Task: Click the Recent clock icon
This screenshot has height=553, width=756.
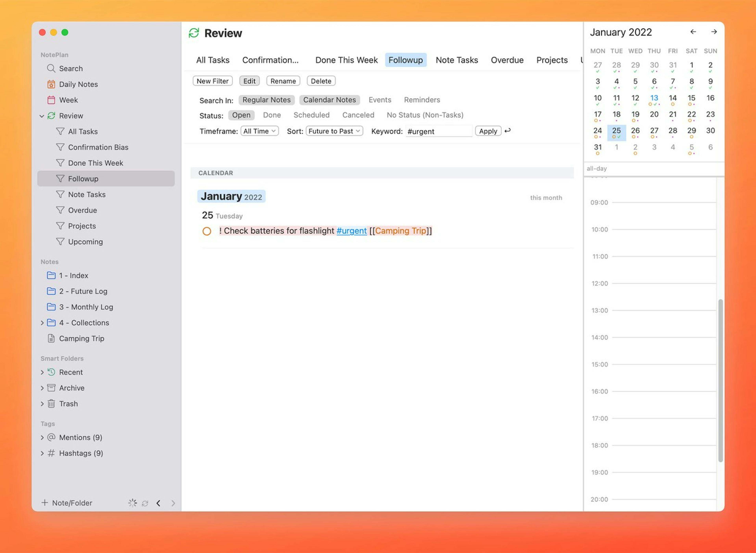Action: point(51,372)
